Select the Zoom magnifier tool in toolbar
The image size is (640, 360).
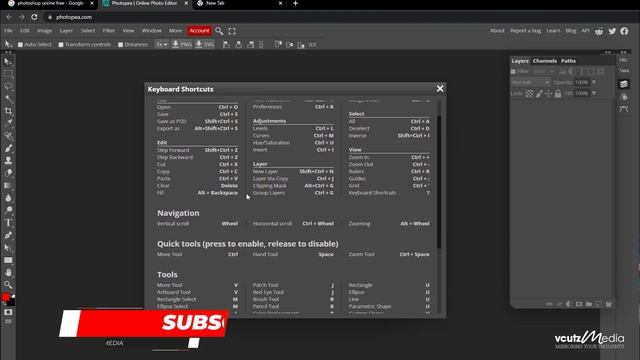pos(8,284)
